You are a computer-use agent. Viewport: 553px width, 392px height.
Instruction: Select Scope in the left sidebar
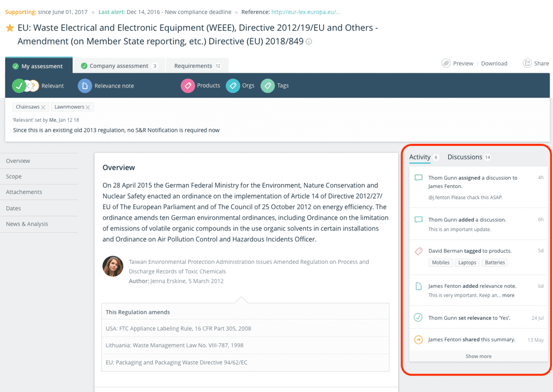coord(14,176)
